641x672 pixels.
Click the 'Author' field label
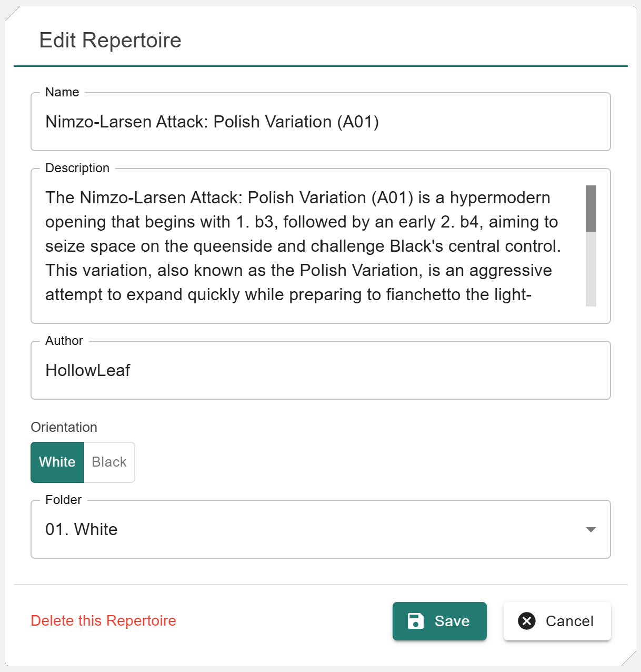(64, 341)
